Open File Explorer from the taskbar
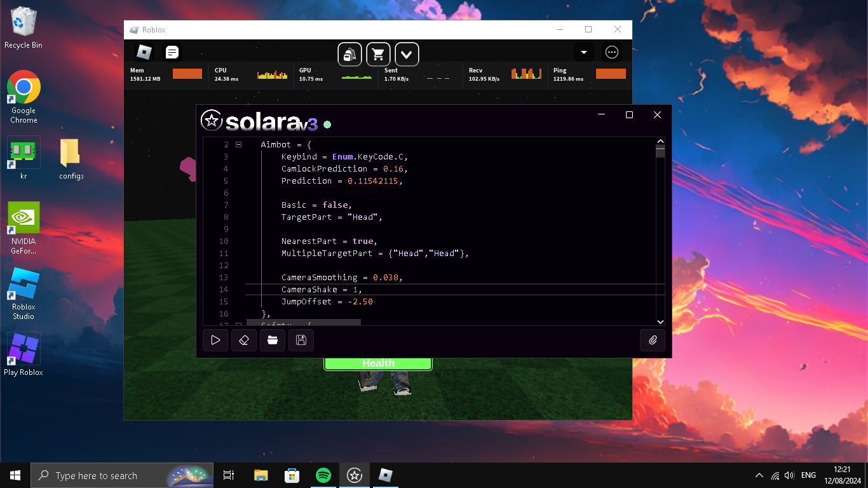868x488 pixels. pyautogui.click(x=261, y=475)
